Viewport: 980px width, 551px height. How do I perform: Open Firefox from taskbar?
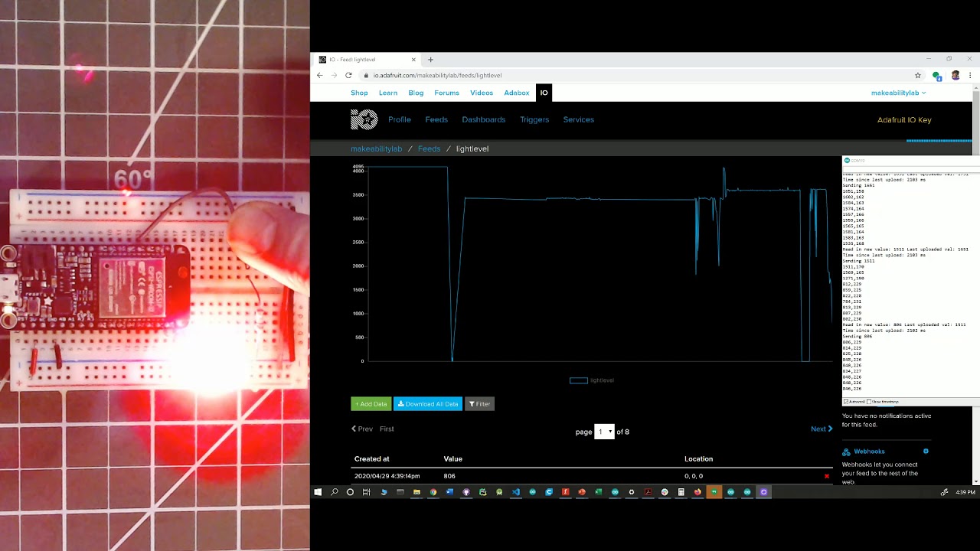(x=697, y=492)
